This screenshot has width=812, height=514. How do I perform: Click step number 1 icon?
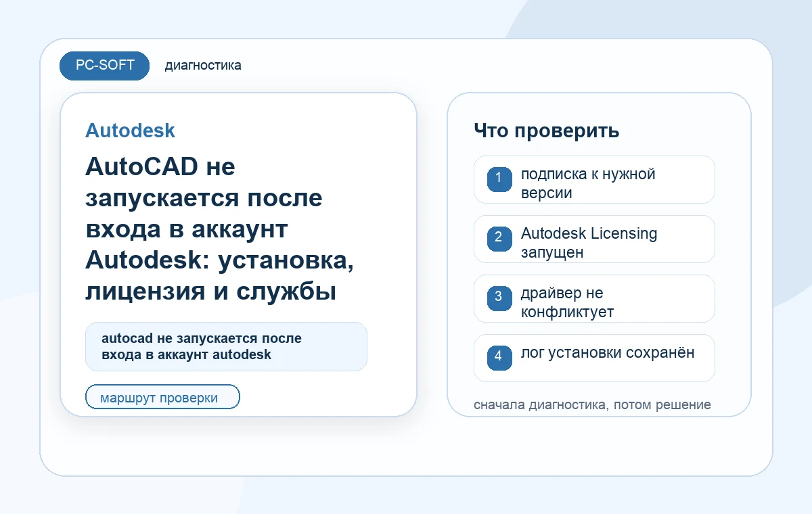coord(499,179)
